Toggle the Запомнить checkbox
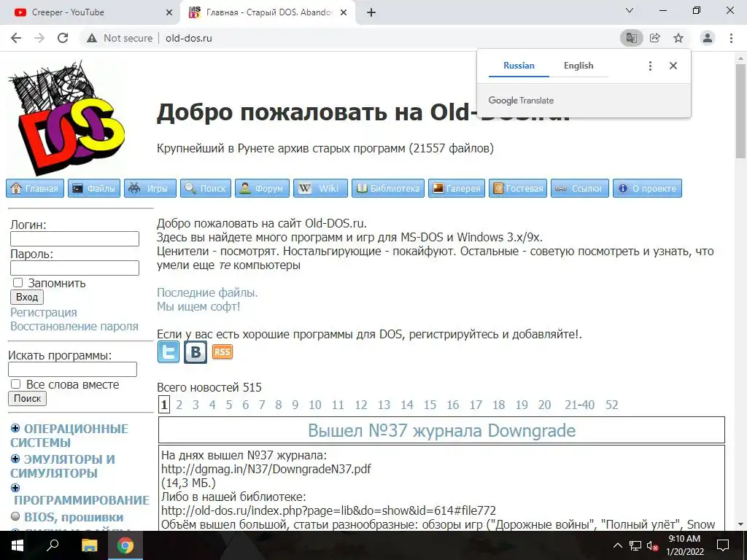Image resolution: width=747 pixels, height=560 pixels. click(18, 282)
